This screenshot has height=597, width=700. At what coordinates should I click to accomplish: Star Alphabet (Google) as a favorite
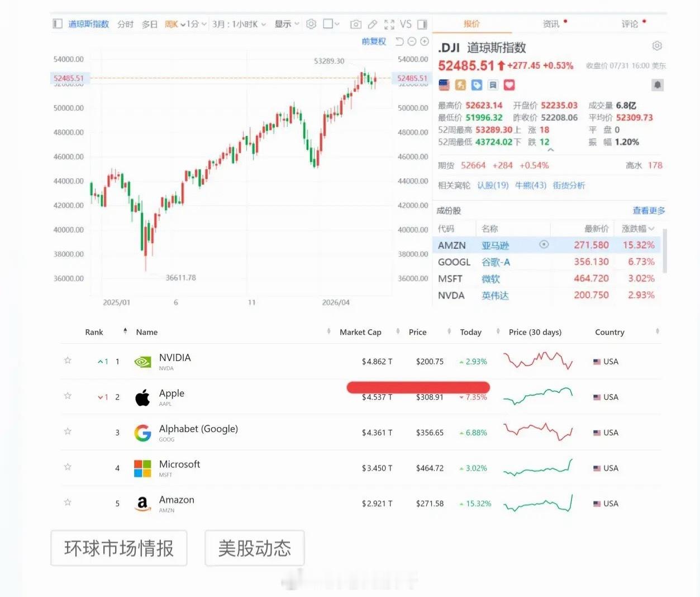click(68, 431)
